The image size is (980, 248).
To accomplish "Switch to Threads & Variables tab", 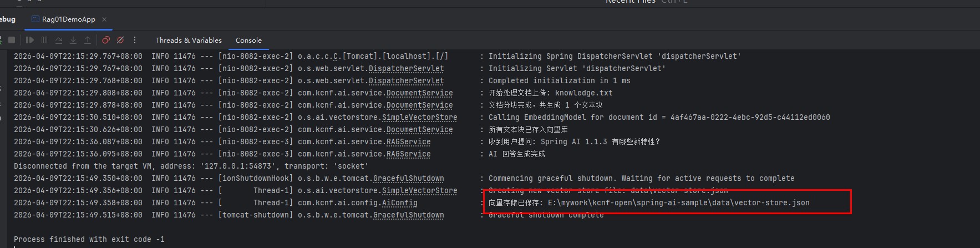I will tap(189, 41).
